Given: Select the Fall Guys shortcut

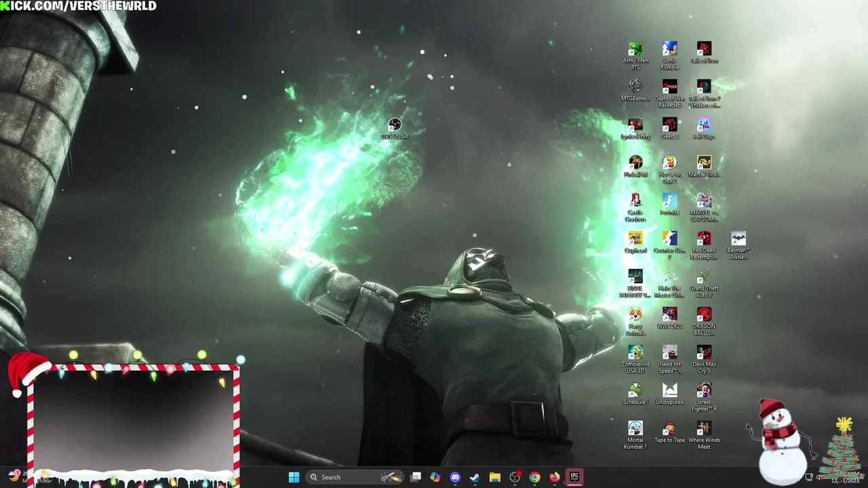Looking at the screenshot, I should coord(704,128).
